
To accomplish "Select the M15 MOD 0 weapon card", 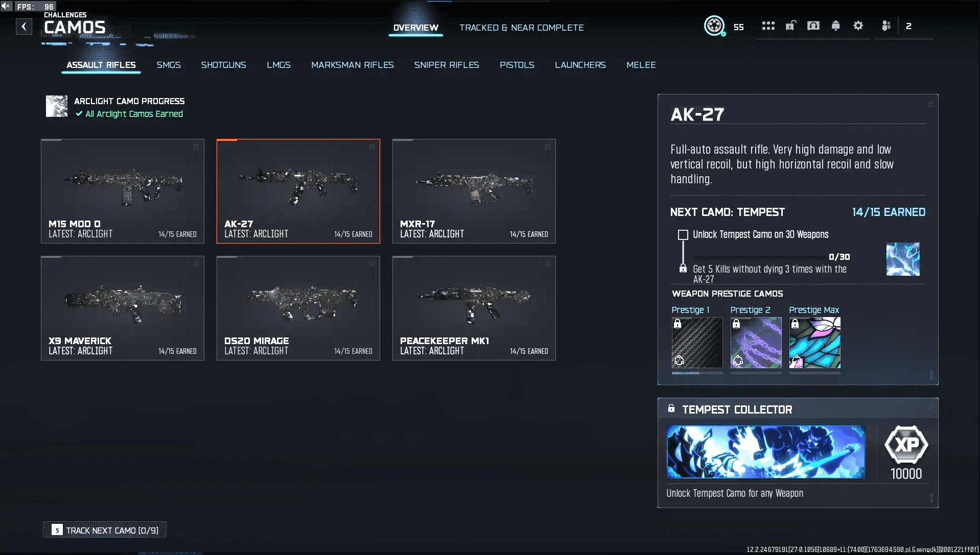I will tap(123, 191).
